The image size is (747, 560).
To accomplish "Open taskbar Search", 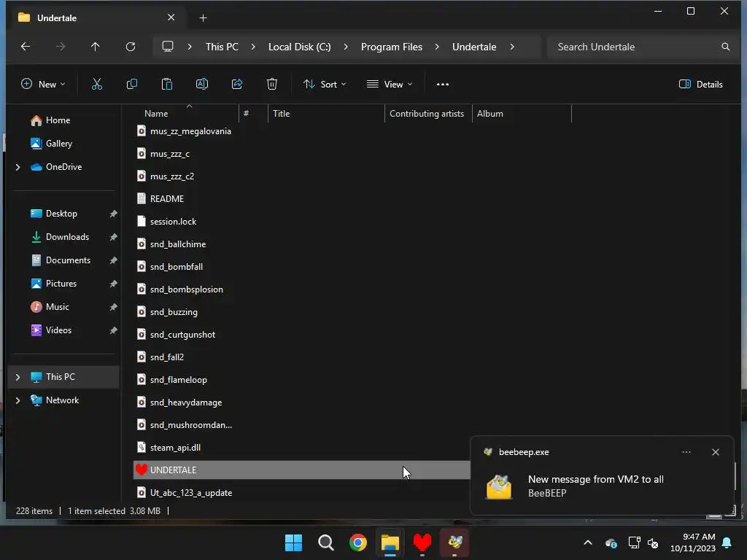I will 326,542.
